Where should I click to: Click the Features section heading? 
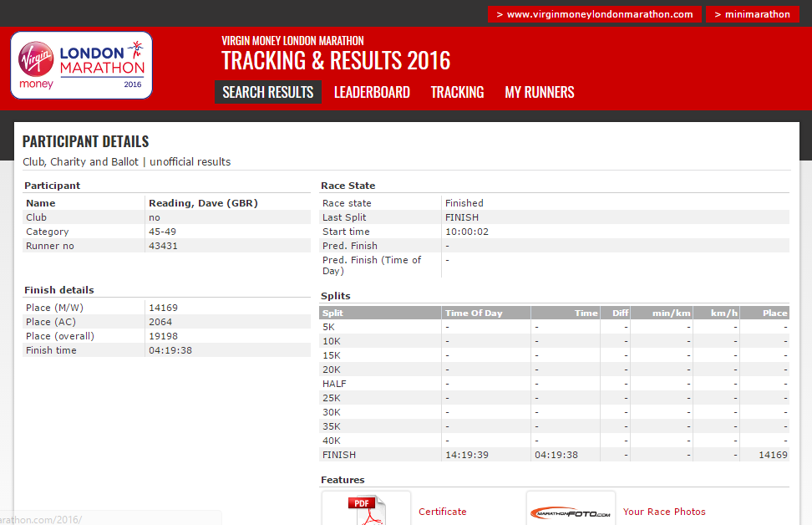[343, 480]
